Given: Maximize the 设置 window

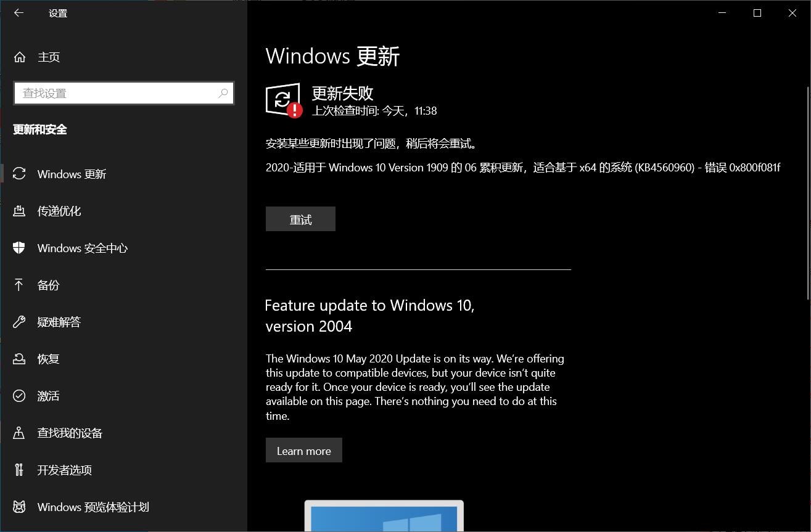Looking at the screenshot, I should [757, 13].
